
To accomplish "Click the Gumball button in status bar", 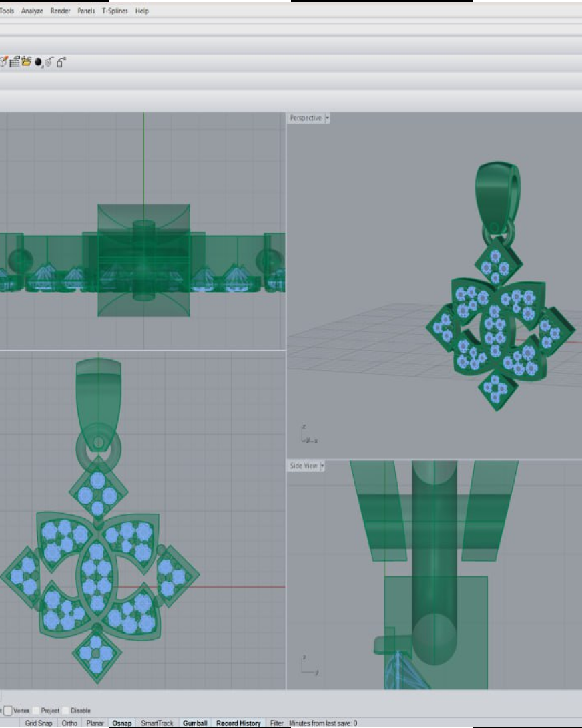I will coord(195,723).
